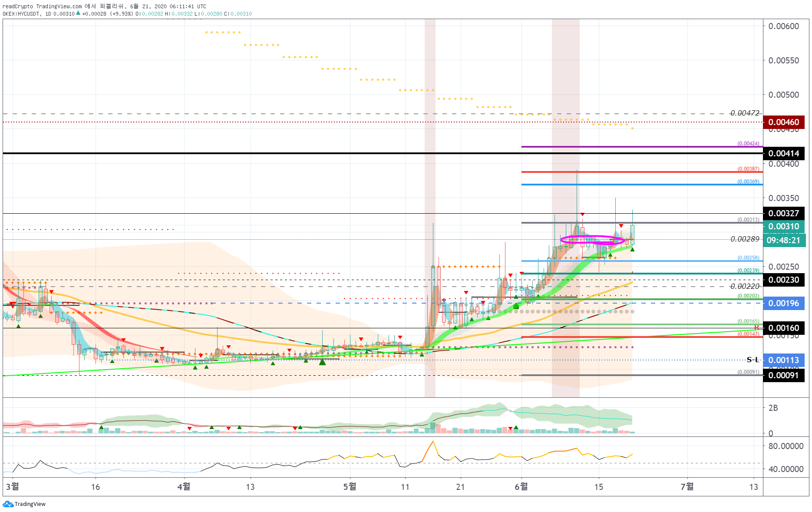The height and width of the screenshot is (512, 812).
Task: Click the 0.00350 price axis tick
Action: 783,198
